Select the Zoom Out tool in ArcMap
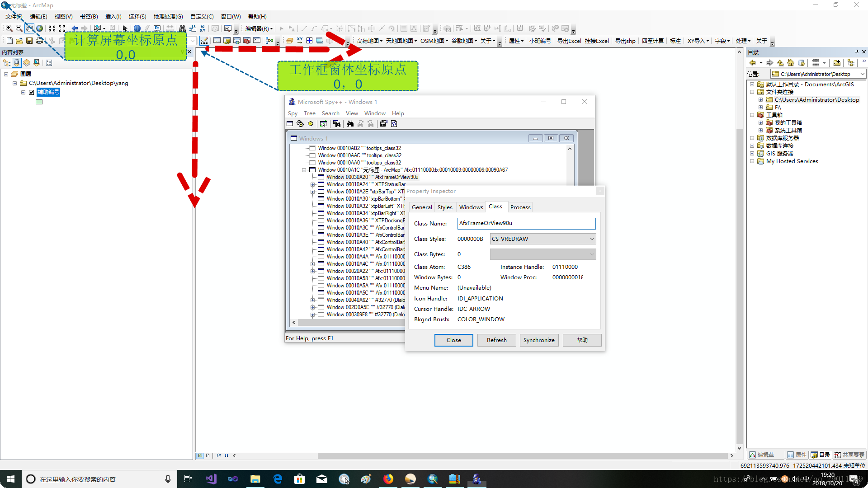Screen dimensions: 868x488 19,28
